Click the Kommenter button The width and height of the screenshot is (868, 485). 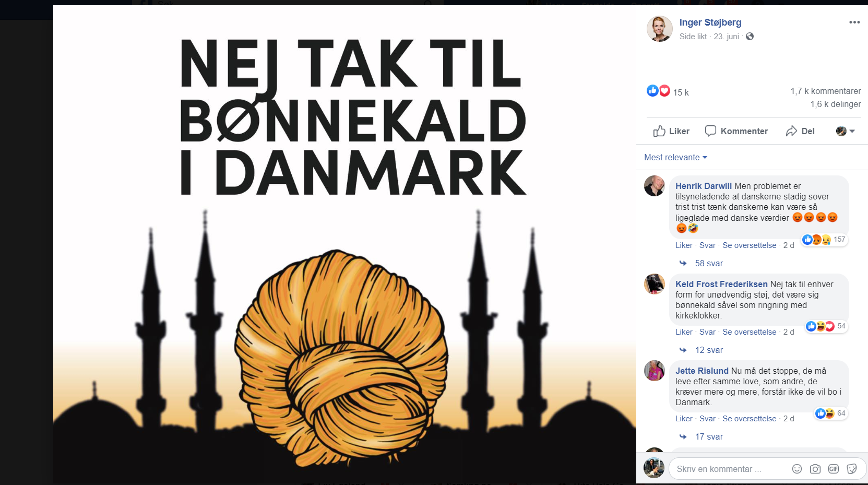[736, 131]
